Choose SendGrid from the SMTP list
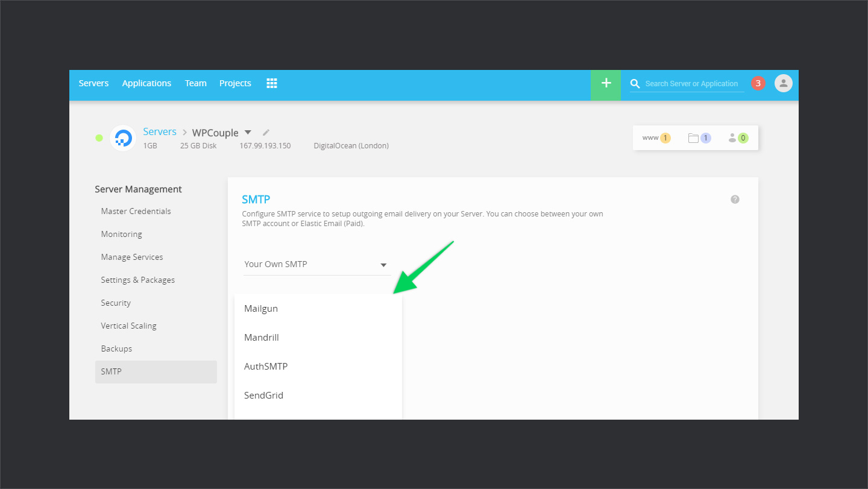This screenshot has width=868, height=489. [x=318, y=396]
